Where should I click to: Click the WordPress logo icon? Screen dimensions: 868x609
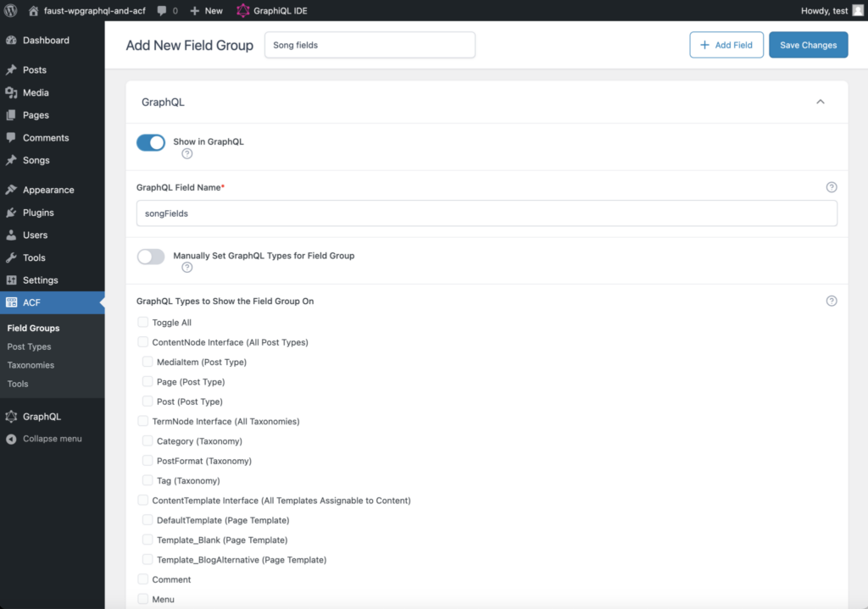tap(11, 10)
